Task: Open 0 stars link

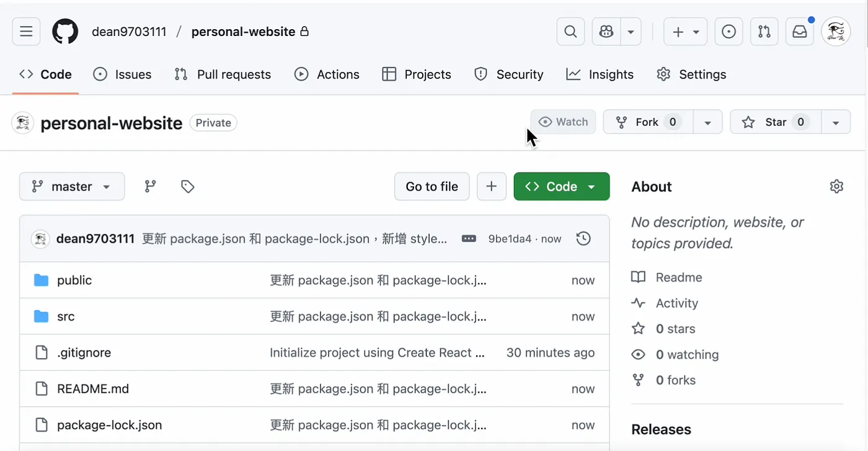Action: (663, 329)
